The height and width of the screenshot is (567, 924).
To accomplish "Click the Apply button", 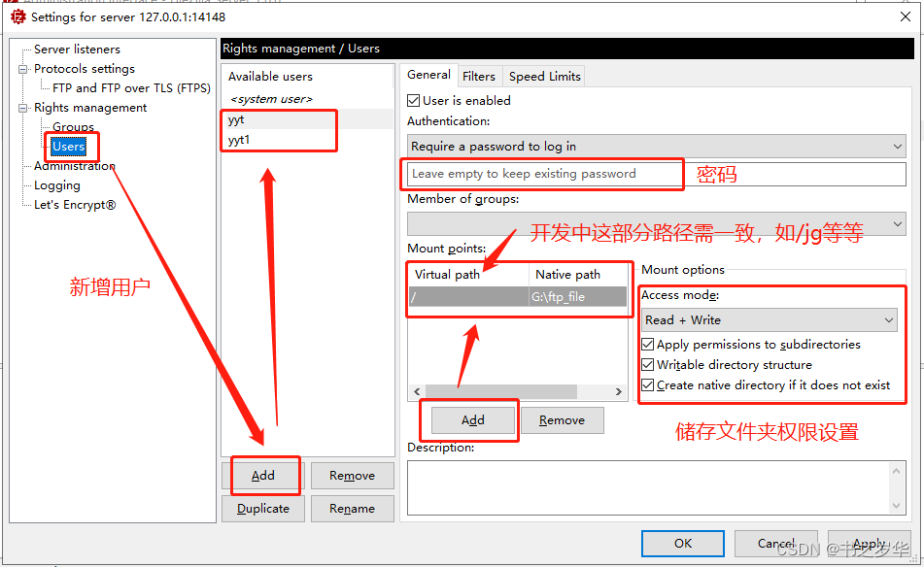I will 869,544.
